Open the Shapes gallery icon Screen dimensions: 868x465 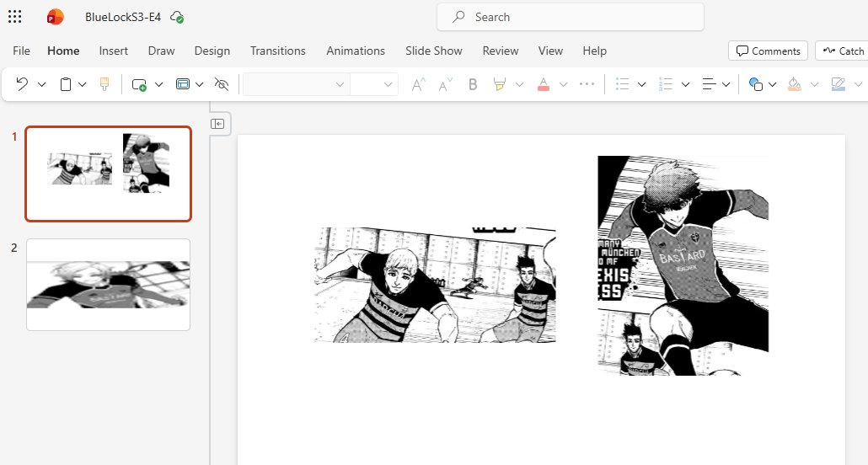(756, 84)
